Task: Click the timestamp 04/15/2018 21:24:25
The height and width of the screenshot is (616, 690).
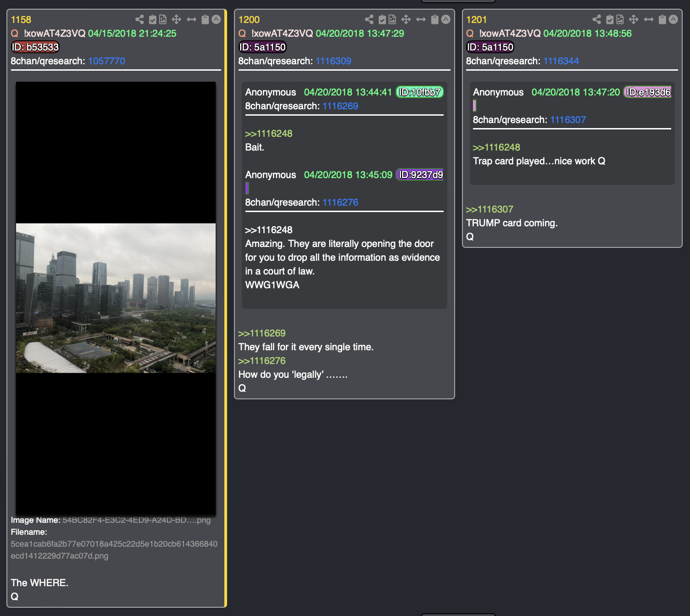Action: [132, 34]
